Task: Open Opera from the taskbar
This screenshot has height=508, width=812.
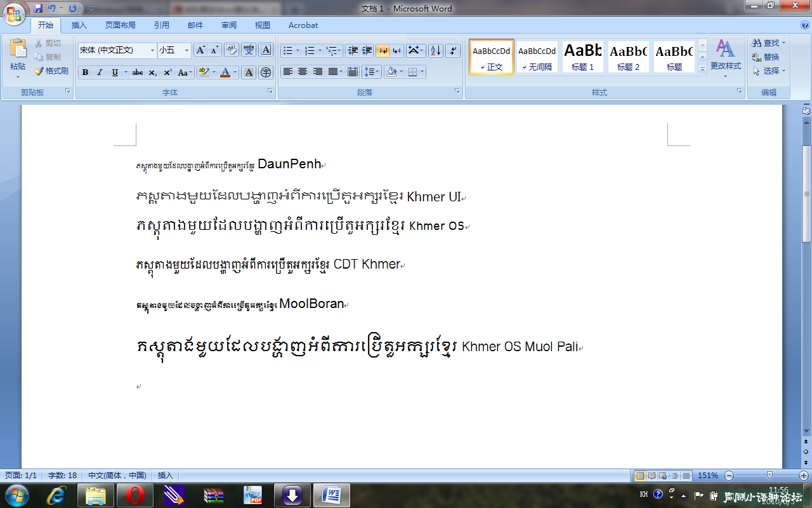Action: coord(134,495)
